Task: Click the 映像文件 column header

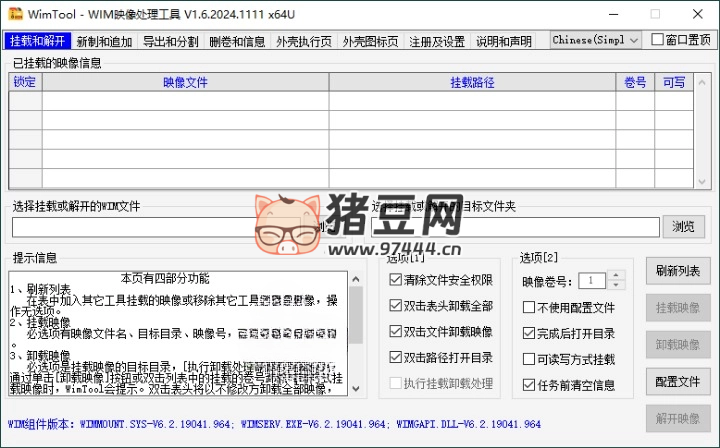Action: tap(186, 82)
